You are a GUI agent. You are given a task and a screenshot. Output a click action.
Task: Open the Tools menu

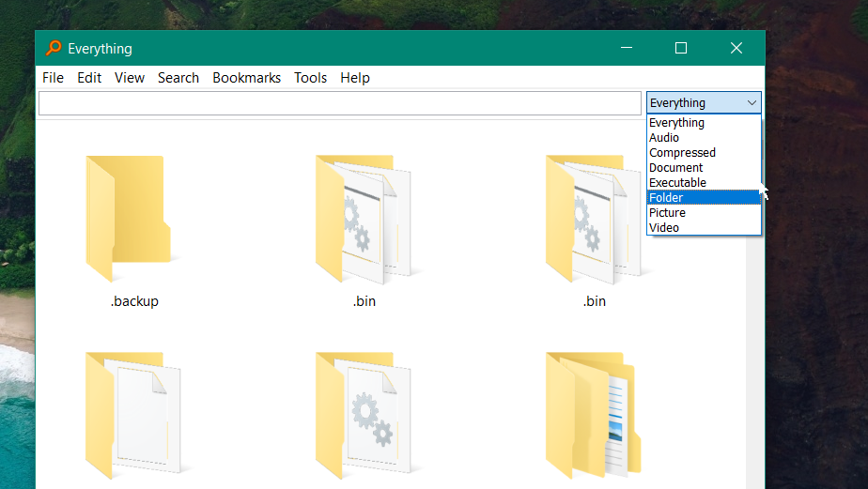coord(310,78)
